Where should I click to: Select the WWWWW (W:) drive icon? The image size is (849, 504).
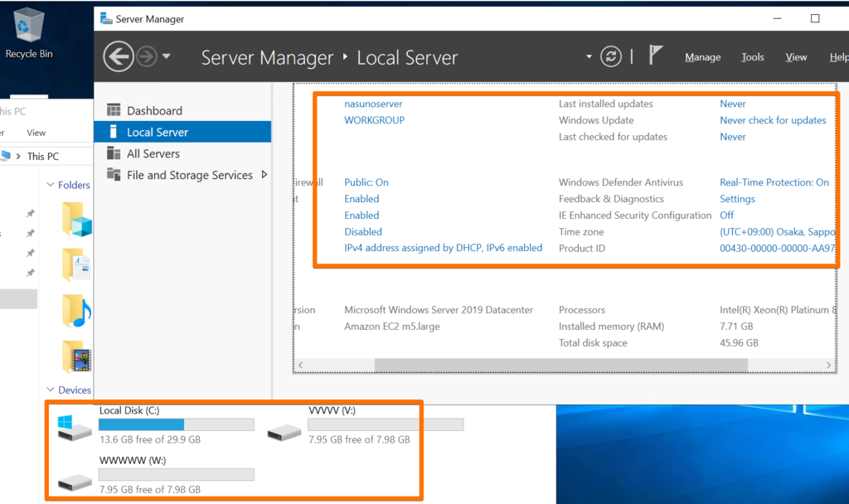pyautogui.click(x=75, y=482)
